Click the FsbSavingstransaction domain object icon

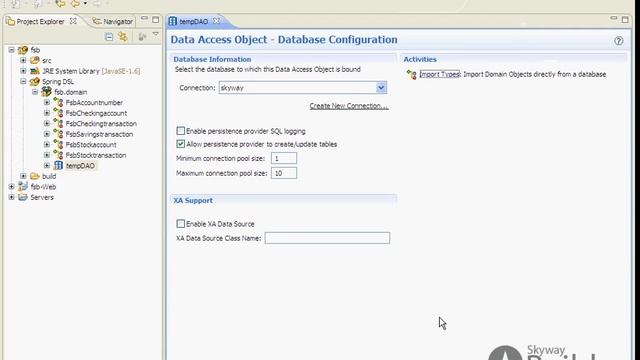click(58, 134)
